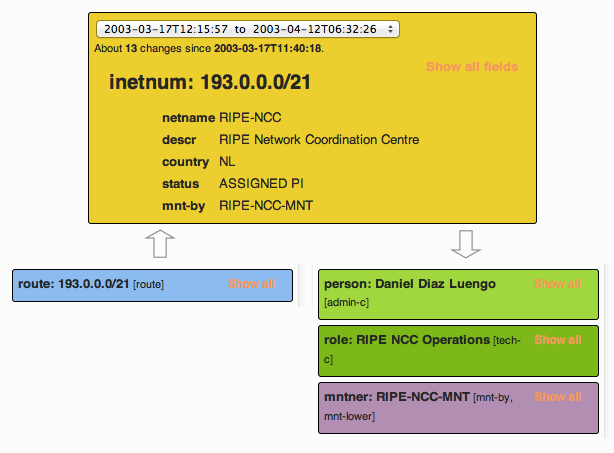
Task: Click the down arrow icon below inetnum box
Action: point(466,244)
